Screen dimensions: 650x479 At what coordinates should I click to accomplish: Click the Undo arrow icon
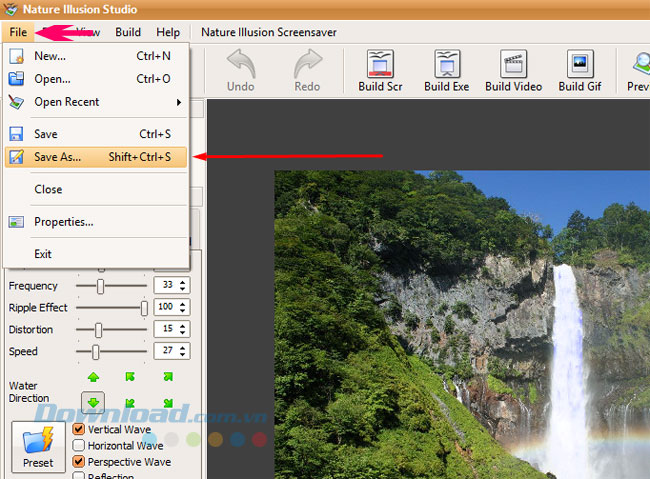pos(240,64)
